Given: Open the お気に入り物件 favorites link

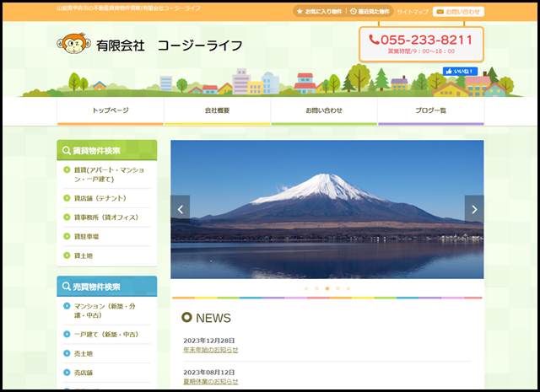Looking at the screenshot, I should [x=319, y=11].
